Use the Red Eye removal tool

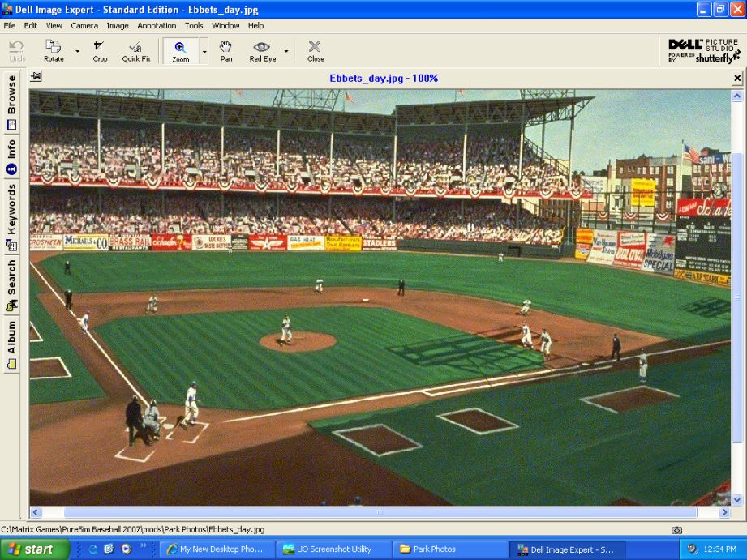[263, 51]
